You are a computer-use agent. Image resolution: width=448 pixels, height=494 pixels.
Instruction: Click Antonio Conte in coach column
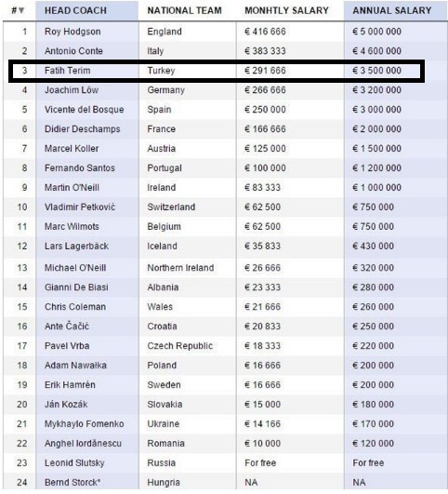pyautogui.click(x=73, y=51)
